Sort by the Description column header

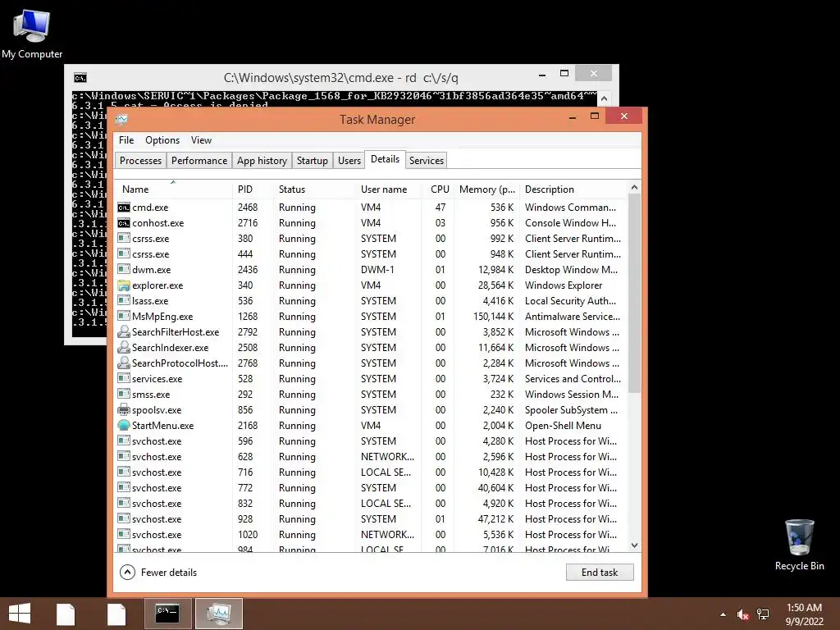573,189
